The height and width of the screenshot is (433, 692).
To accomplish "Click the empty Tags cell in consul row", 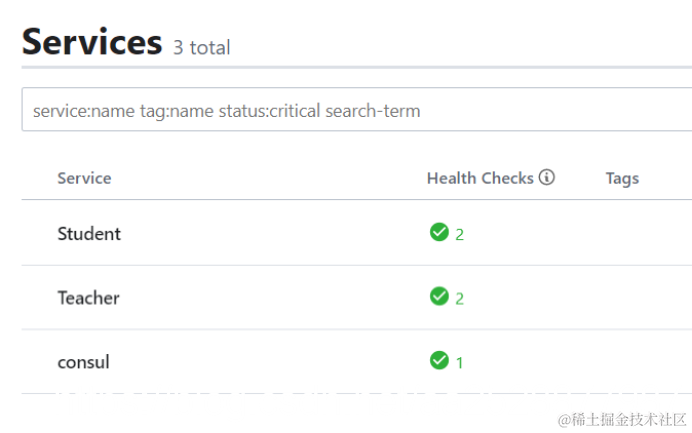I will click(x=640, y=362).
